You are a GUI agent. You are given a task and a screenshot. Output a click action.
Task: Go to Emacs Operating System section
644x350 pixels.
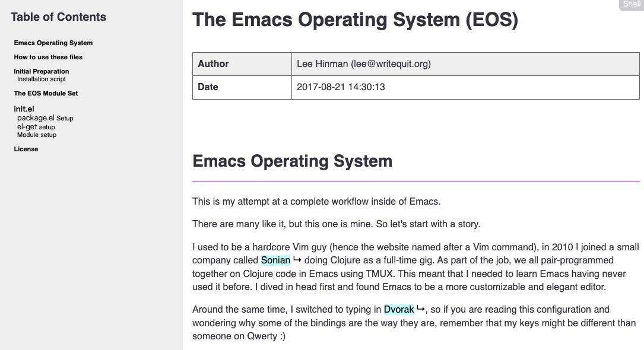coord(53,43)
